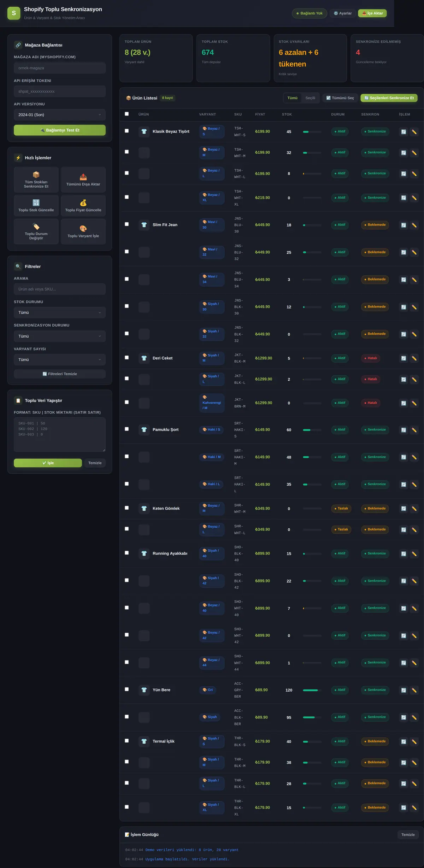Clear log with İşlem Günlüğü Temizle button
Viewport: 424px width, 868px height.
click(x=408, y=835)
